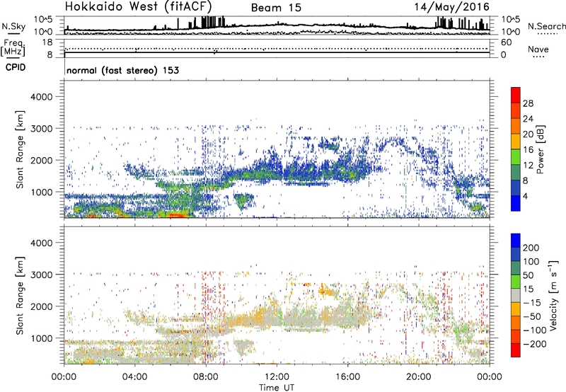This screenshot has height=392, width=566.
Task: Select the red bottom segment of Velocity colorbar
Action: tap(516, 350)
